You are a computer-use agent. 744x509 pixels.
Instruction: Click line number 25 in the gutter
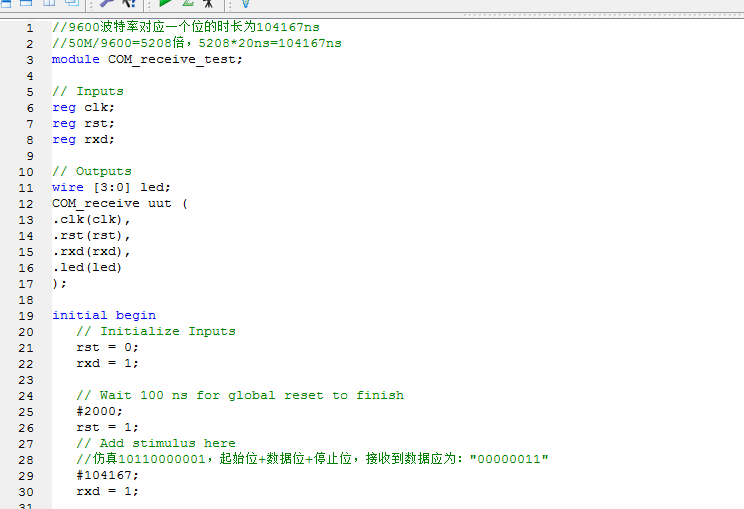[26, 412]
